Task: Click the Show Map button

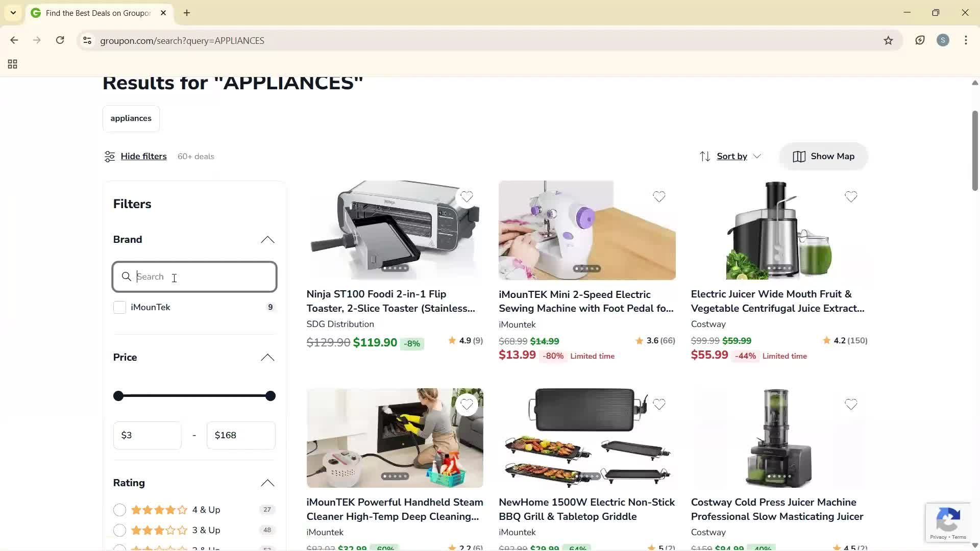Action: 823,157
